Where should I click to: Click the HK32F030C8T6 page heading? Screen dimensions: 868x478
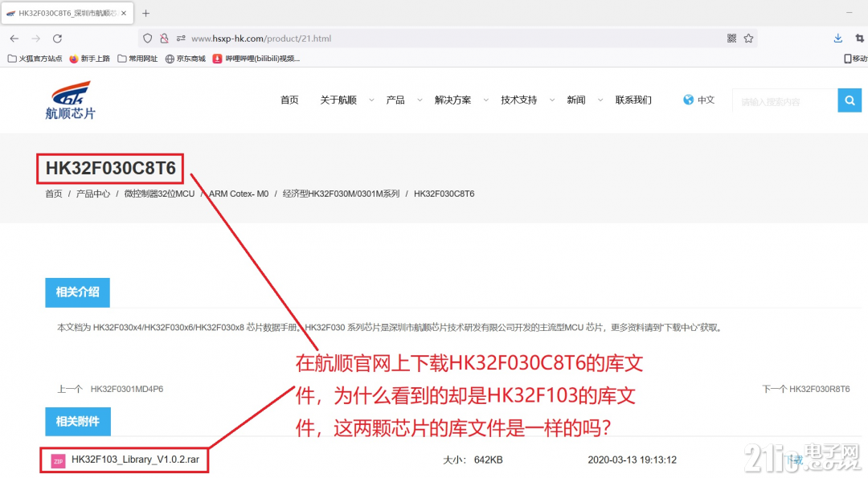[110, 169]
